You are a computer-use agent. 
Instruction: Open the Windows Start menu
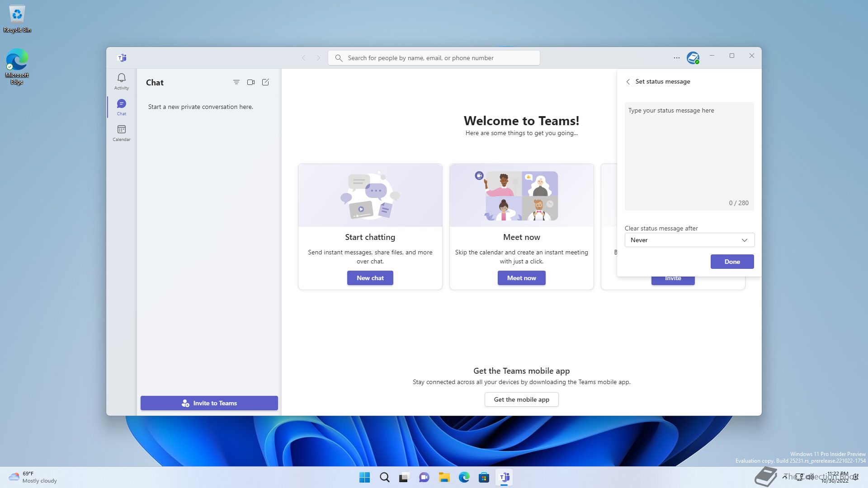tap(364, 477)
